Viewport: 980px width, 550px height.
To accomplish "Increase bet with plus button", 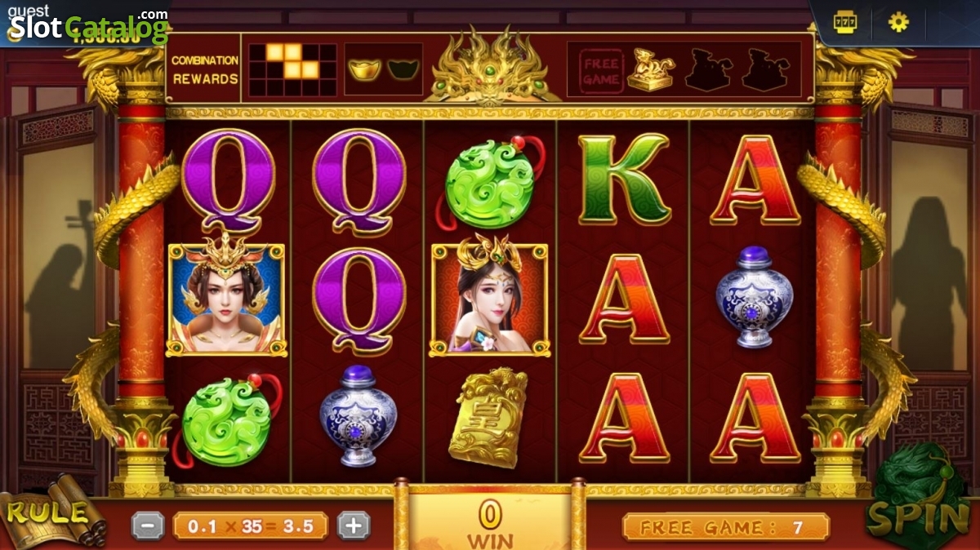I will pyautogui.click(x=354, y=526).
